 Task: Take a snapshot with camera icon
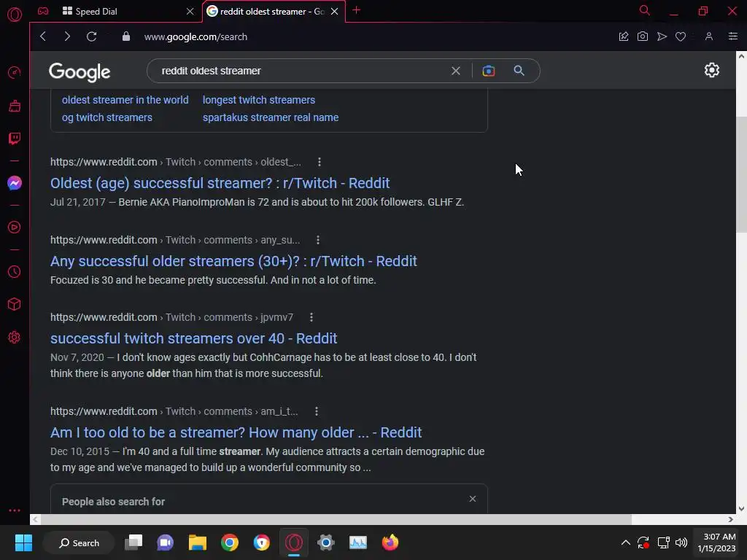tap(642, 36)
